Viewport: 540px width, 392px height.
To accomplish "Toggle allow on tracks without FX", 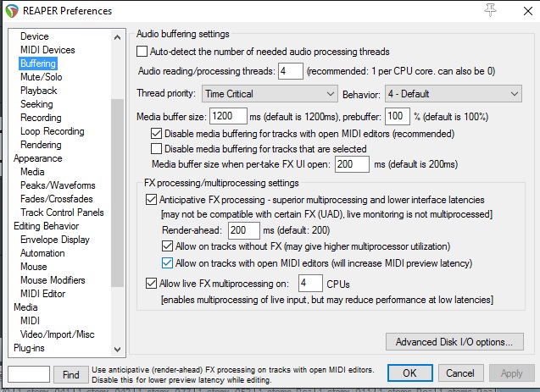I will (167, 246).
